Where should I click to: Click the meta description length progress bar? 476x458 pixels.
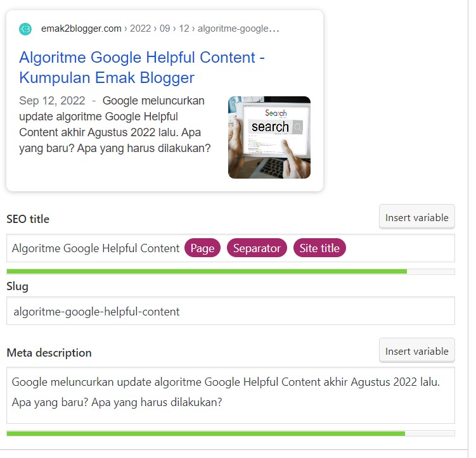231,433
